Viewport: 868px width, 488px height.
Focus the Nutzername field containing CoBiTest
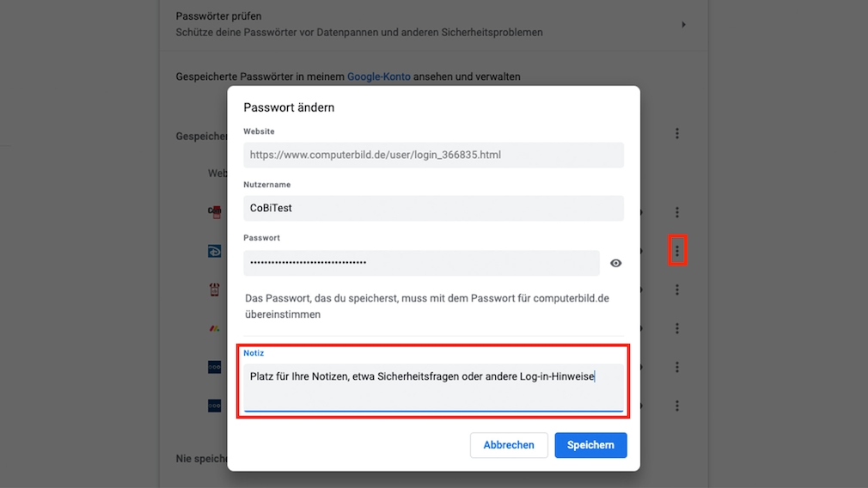click(x=433, y=208)
